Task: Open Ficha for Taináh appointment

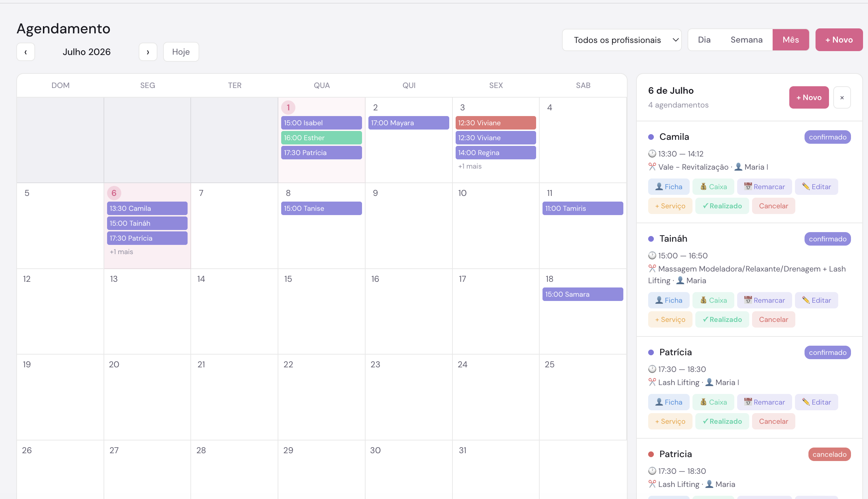Action: point(669,300)
